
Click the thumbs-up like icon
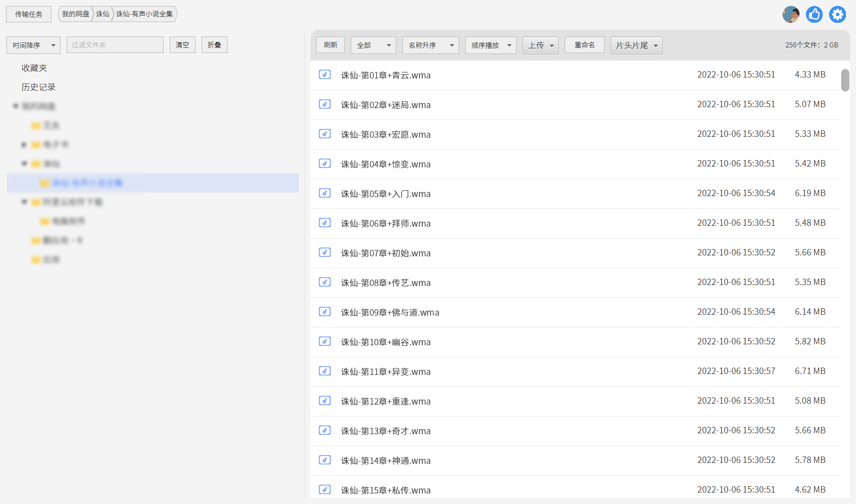pyautogui.click(x=814, y=15)
